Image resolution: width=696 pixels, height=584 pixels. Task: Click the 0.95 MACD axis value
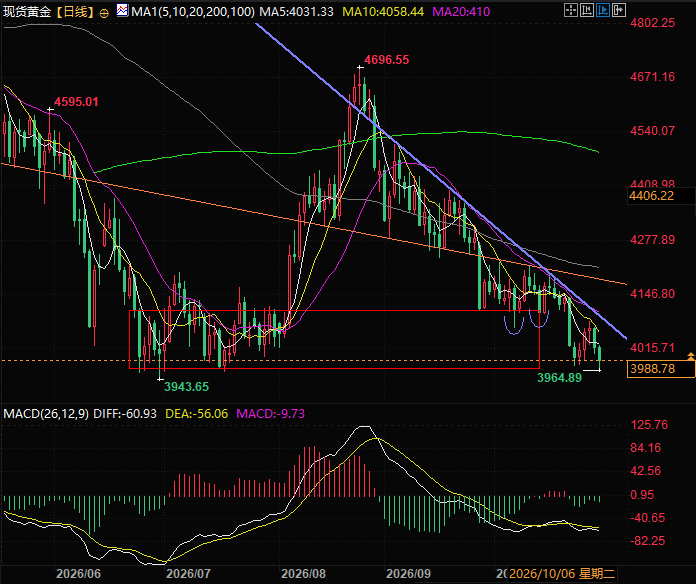[x=642, y=494]
